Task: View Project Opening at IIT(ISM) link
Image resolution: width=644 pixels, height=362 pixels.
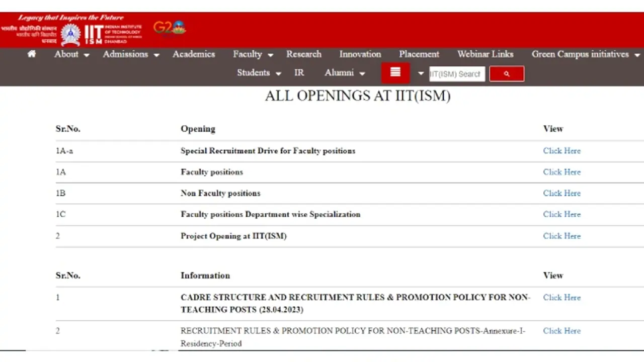Action: tap(561, 236)
